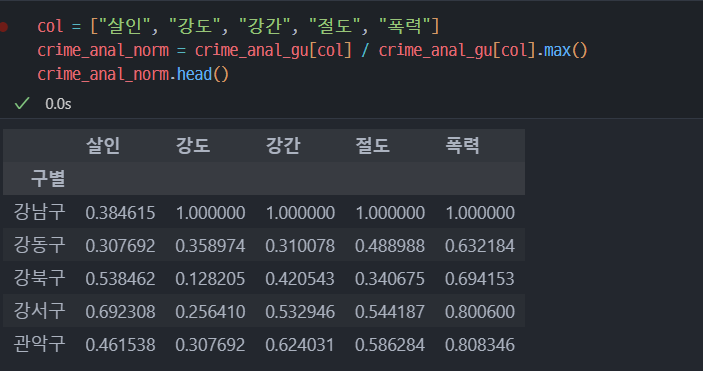Screen dimensions: 703x371
Task: Click the "폭력" string in the col list
Action: (x=405, y=26)
